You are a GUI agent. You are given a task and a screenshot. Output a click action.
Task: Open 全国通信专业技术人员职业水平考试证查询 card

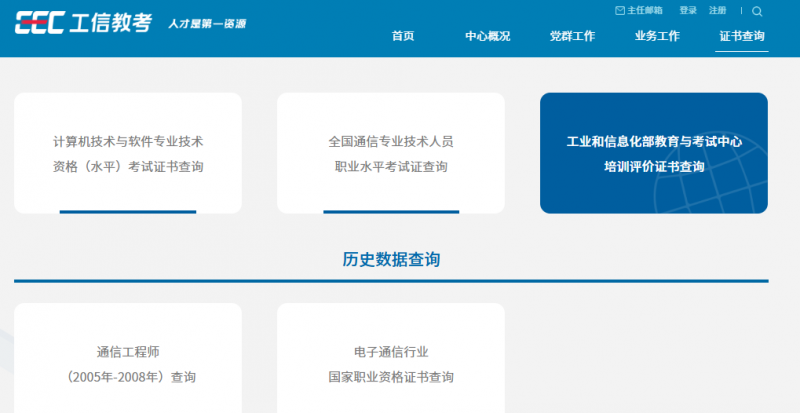coord(391,153)
